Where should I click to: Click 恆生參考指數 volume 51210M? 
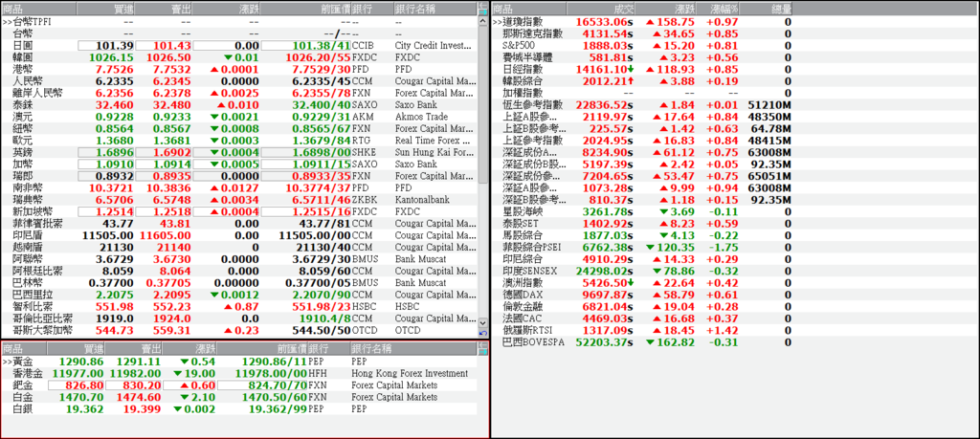[770, 105]
